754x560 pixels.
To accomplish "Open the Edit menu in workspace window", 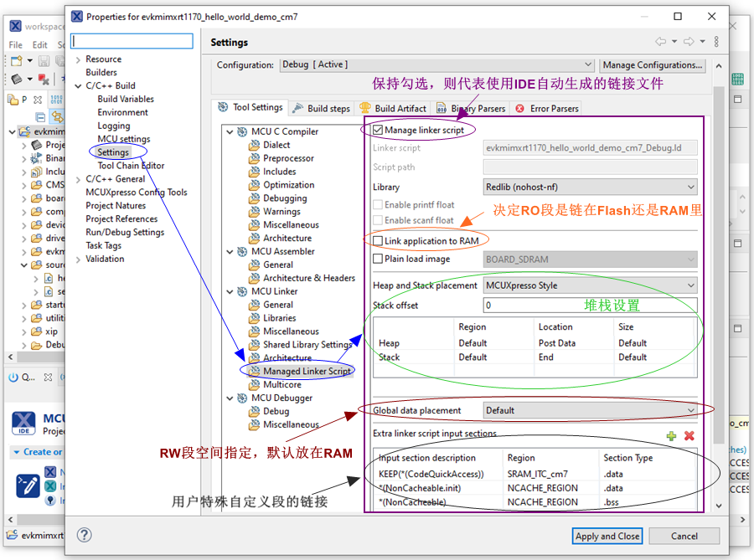I will (x=40, y=44).
